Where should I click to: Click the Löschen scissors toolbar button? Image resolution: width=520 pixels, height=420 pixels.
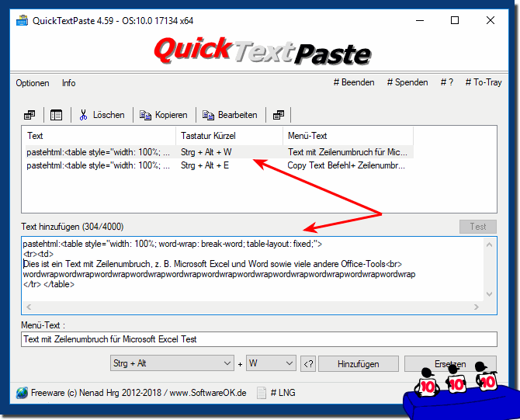click(102, 115)
